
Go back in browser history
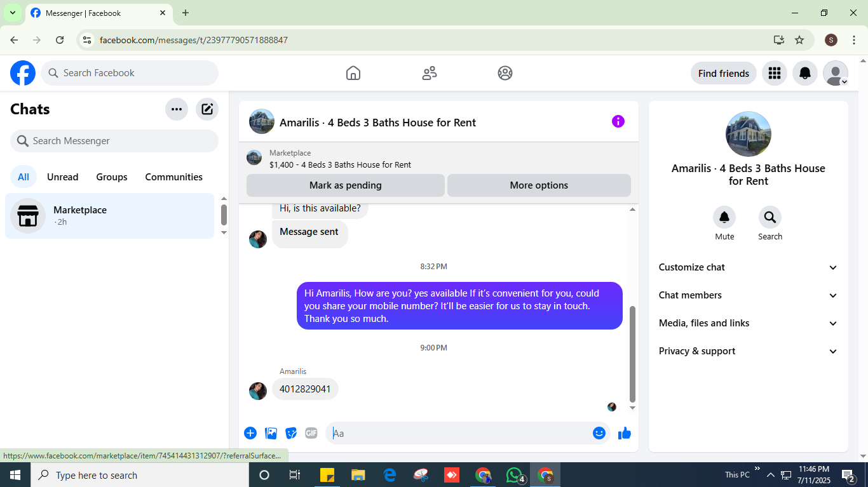point(14,40)
